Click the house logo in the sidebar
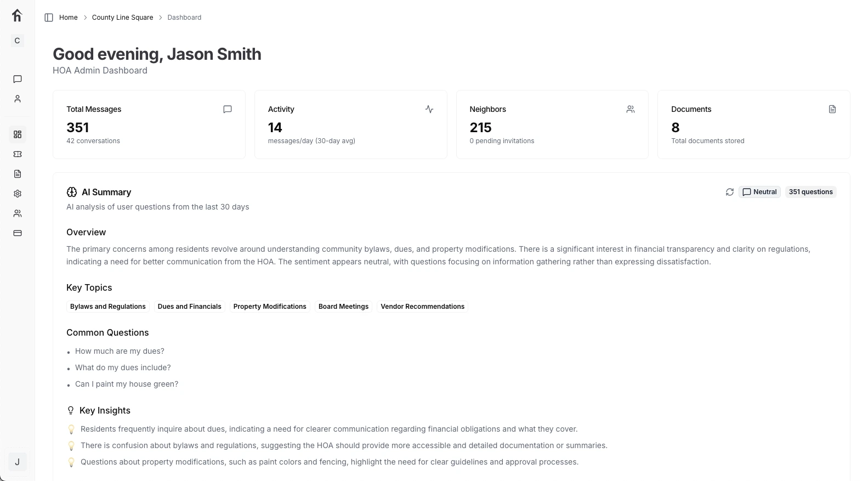The height and width of the screenshot is (481, 868). point(17,15)
